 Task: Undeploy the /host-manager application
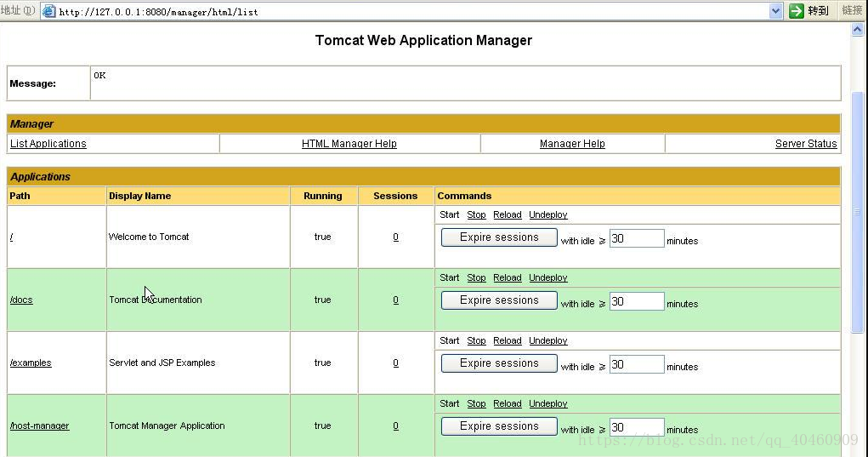pyautogui.click(x=548, y=404)
